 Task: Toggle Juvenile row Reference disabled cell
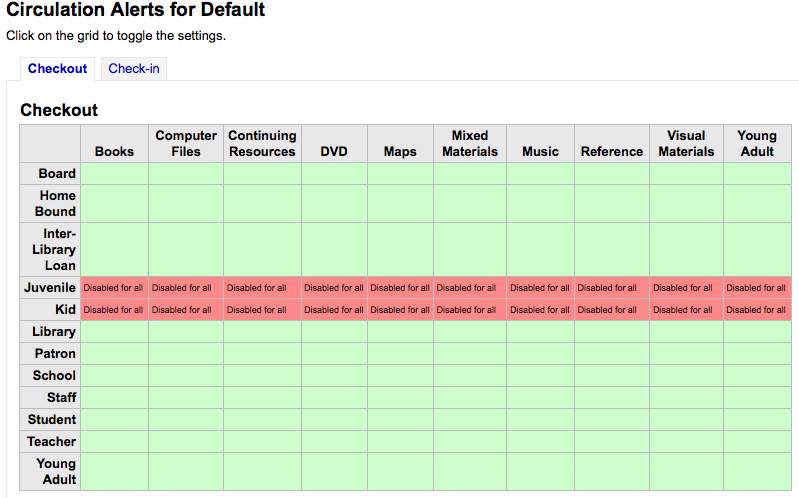(611, 288)
